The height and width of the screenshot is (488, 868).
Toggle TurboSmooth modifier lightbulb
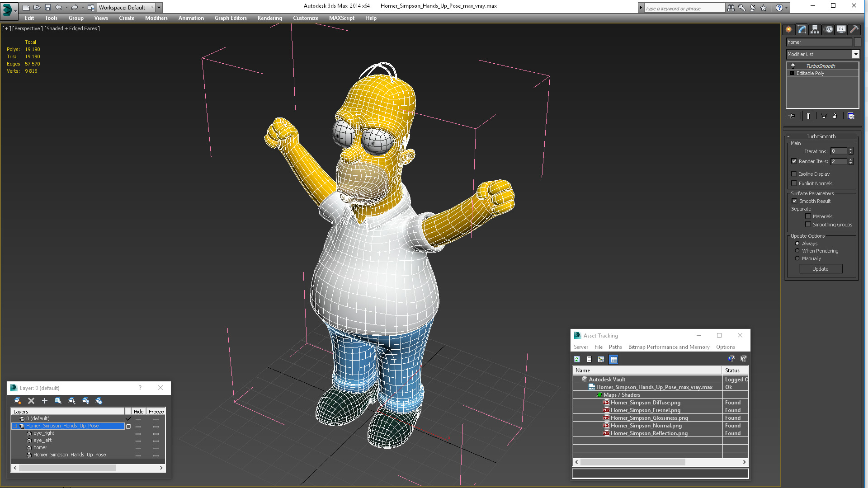[x=793, y=66]
